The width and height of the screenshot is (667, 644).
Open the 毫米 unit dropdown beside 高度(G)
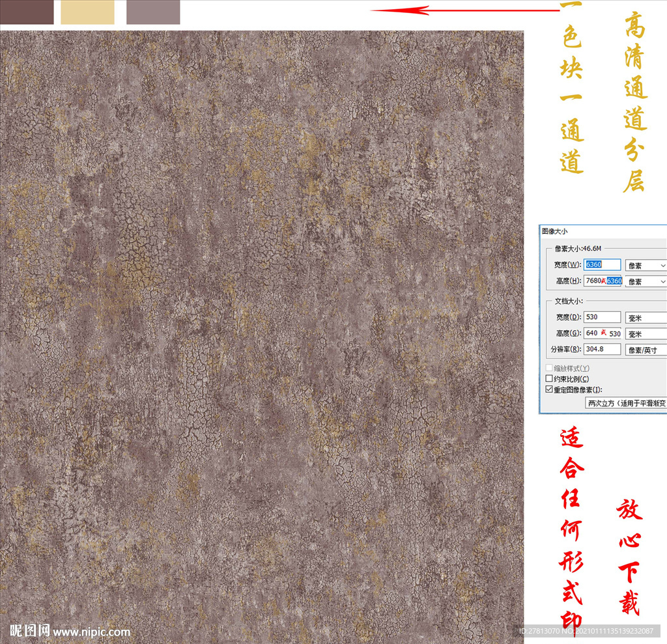click(x=646, y=334)
